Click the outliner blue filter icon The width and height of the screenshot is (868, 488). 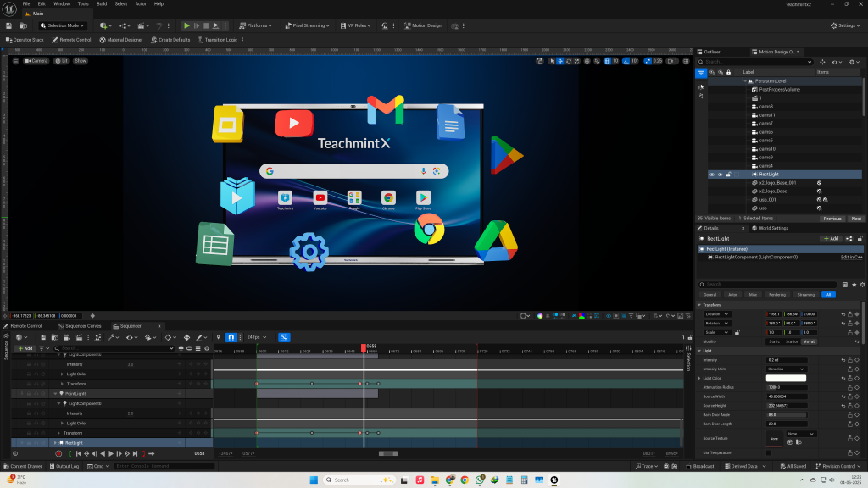coord(701,73)
